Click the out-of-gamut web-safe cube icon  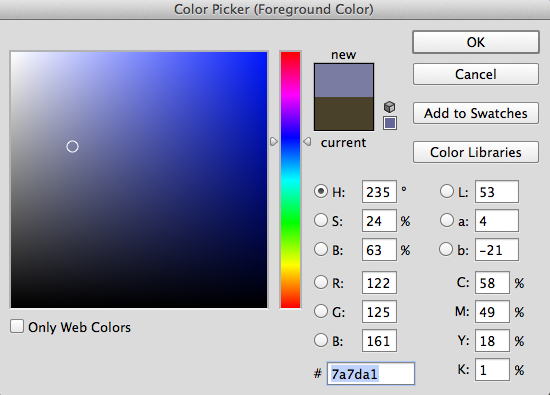(x=389, y=107)
